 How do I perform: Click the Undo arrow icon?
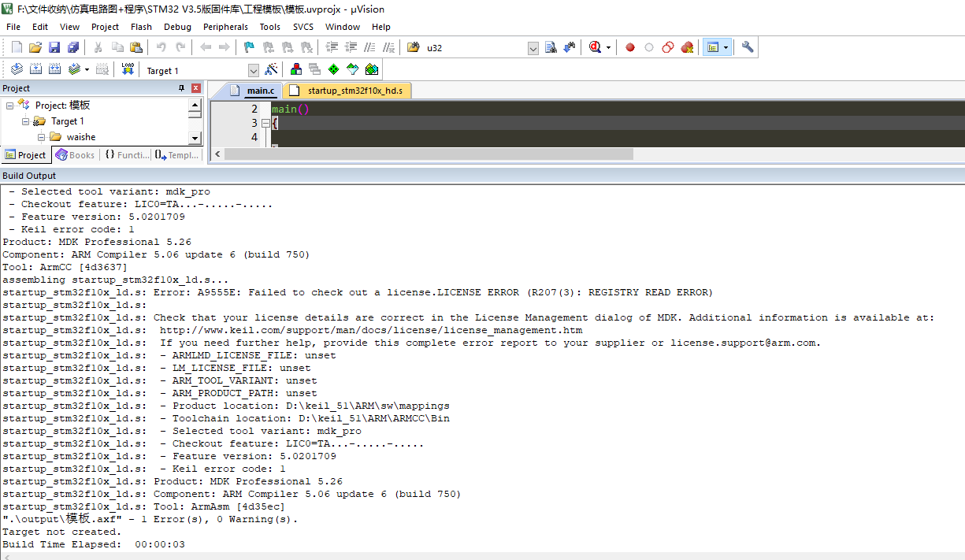pyautogui.click(x=161, y=48)
